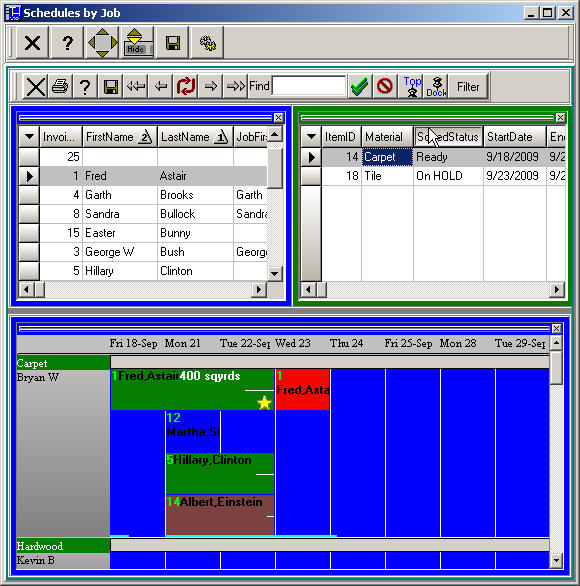Select the Albert Einstein job block
The width and height of the screenshot is (580, 586).
point(220,515)
